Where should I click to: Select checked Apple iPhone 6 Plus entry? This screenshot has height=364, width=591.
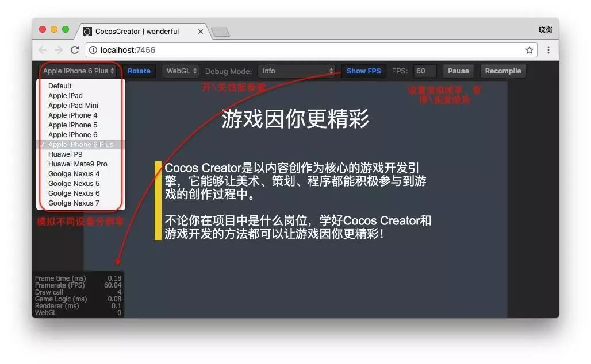click(x=80, y=145)
